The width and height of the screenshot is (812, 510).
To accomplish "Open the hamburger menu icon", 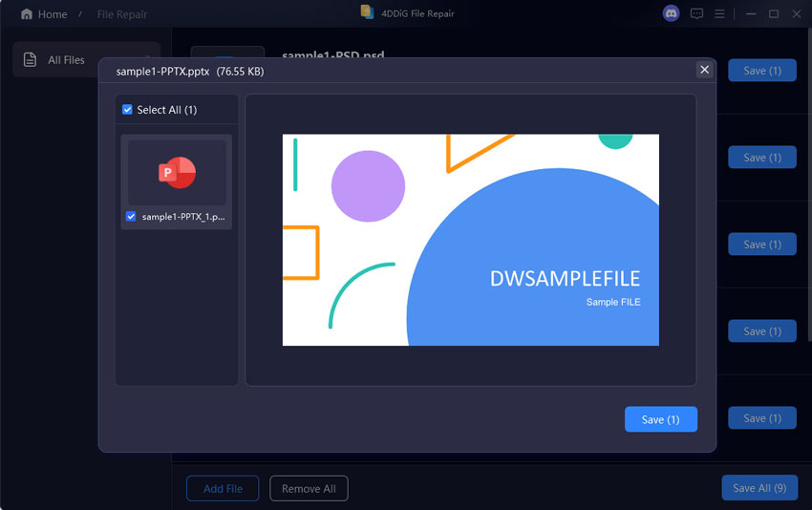I will (x=719, y=14).
